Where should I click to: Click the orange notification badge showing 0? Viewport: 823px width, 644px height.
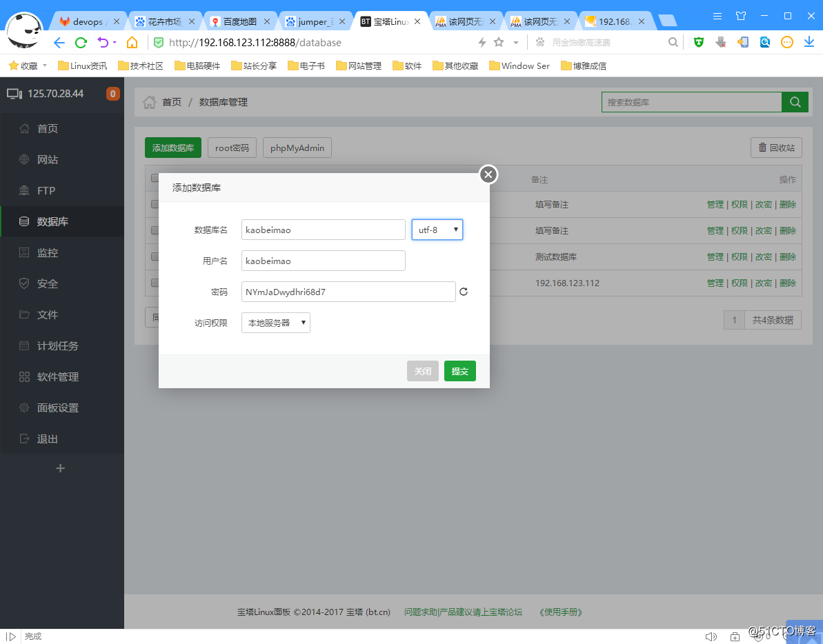[113, 94]
